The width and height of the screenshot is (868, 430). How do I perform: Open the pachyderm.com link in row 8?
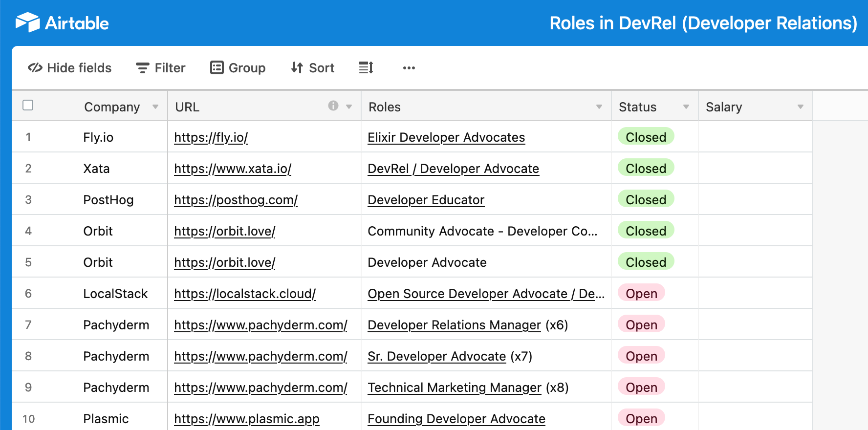click(260, 356)
